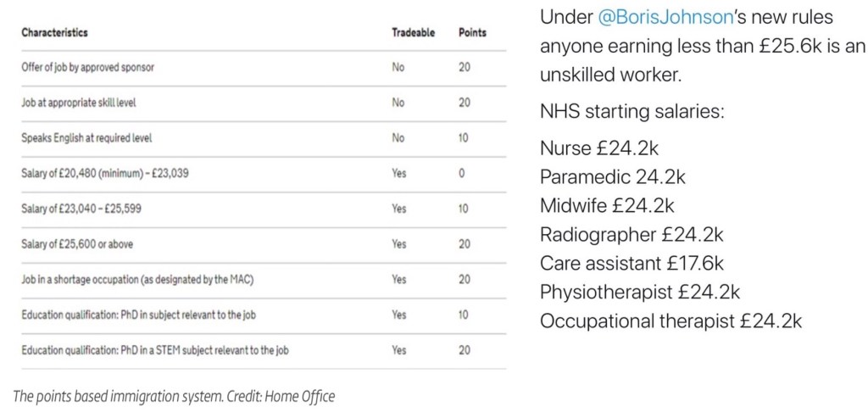Click the Characteristics column header
Viewport: 868px width, 418px height.
coord(54,32)
